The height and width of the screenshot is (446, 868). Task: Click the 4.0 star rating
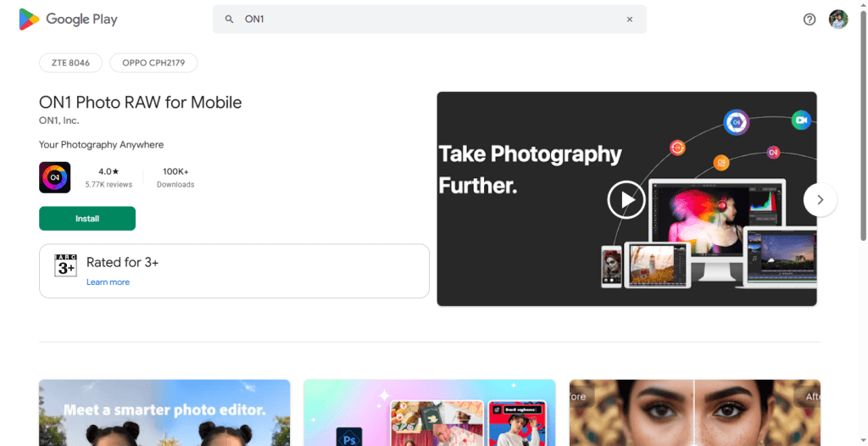tap(108, 172)
